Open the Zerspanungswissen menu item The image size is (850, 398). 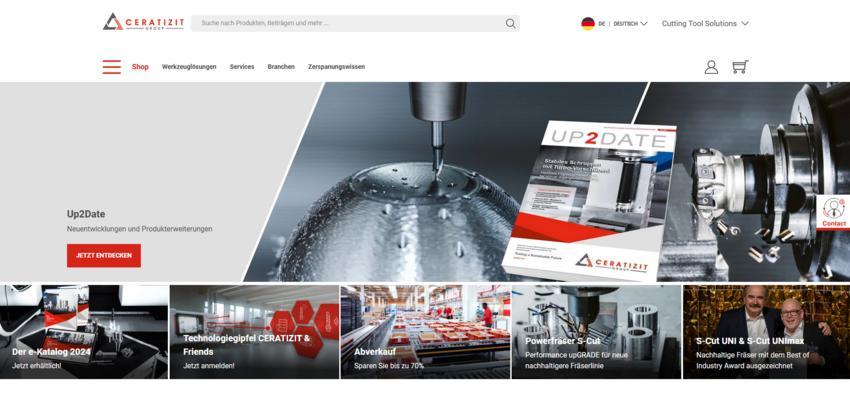click(336, 67)
